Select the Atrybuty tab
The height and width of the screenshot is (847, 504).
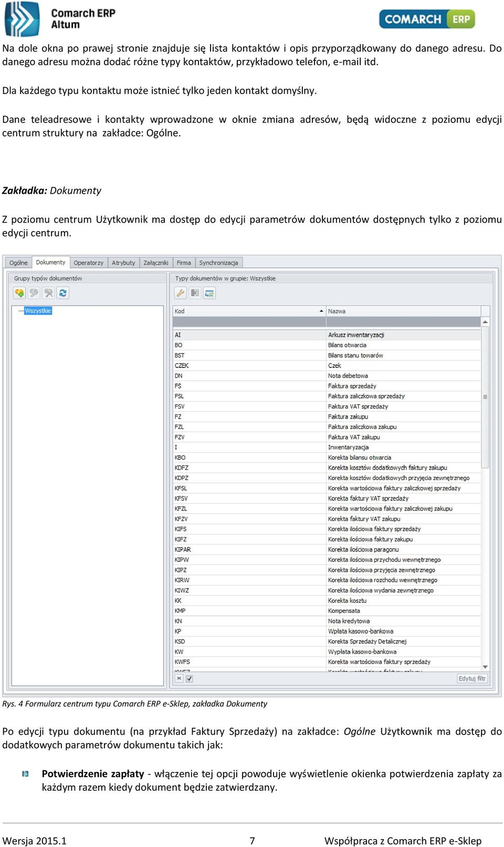click(x=123, y=263)
